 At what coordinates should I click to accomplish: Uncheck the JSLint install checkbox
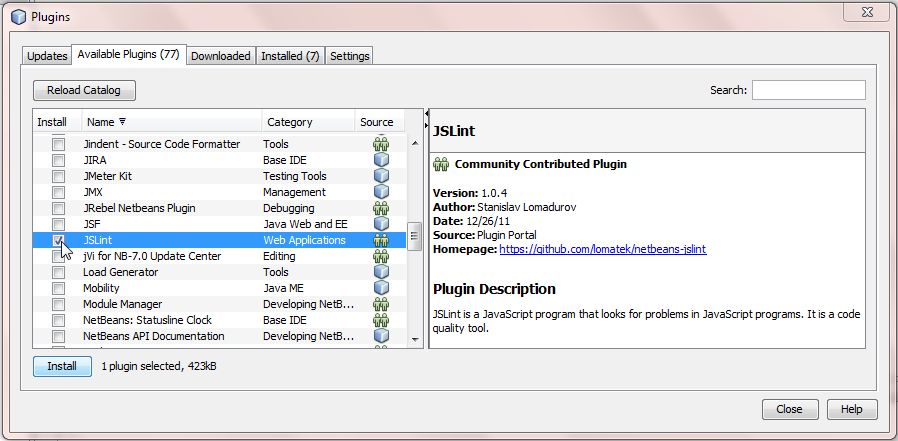click(x=58, y=241)
